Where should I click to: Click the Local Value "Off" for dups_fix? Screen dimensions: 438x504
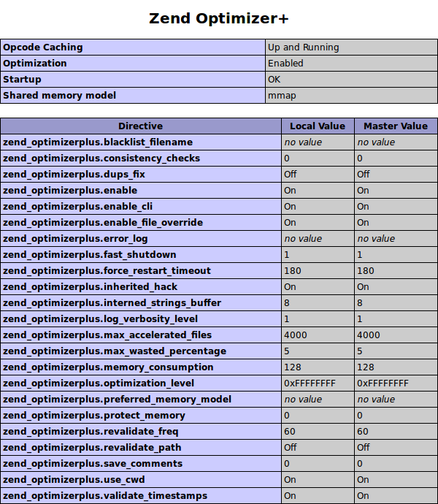click(291, 175)
